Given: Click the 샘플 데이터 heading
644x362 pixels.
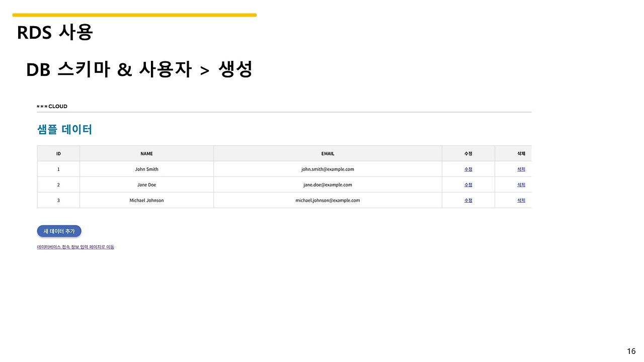Looking at the screenshot, I should pos(64,129).
